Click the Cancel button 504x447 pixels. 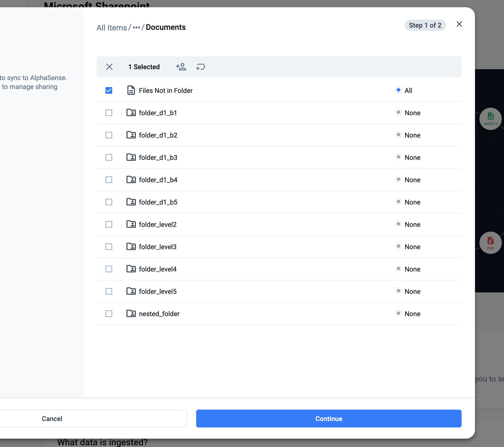[x=52, y=419]
